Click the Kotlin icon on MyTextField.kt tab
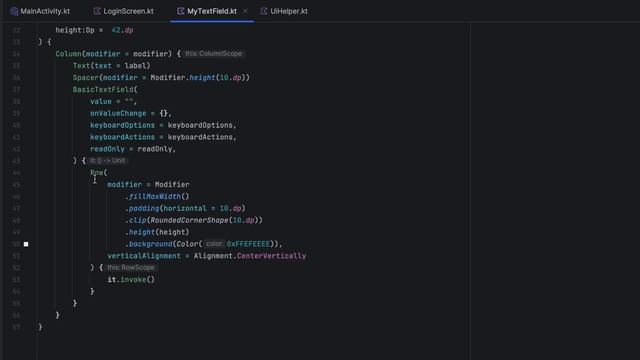640x360 pixels. point(180,11)
